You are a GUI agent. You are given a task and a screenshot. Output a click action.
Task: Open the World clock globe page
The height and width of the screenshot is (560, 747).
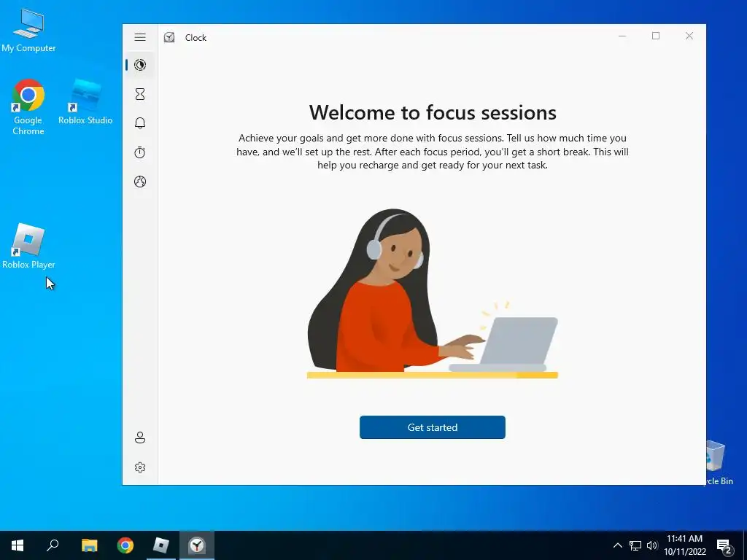[x=140, y=182]
